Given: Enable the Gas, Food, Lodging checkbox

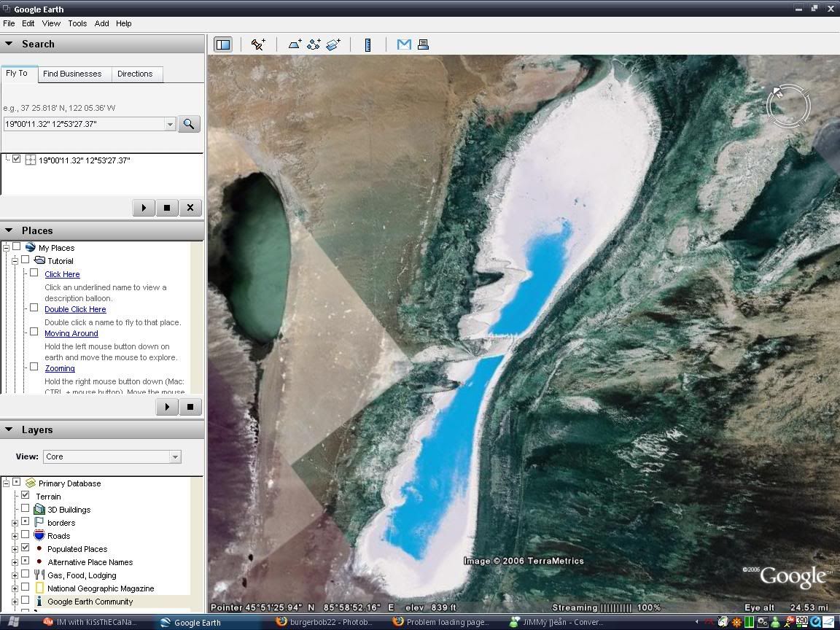Looking at the screenshot, I should pos(26,575).
